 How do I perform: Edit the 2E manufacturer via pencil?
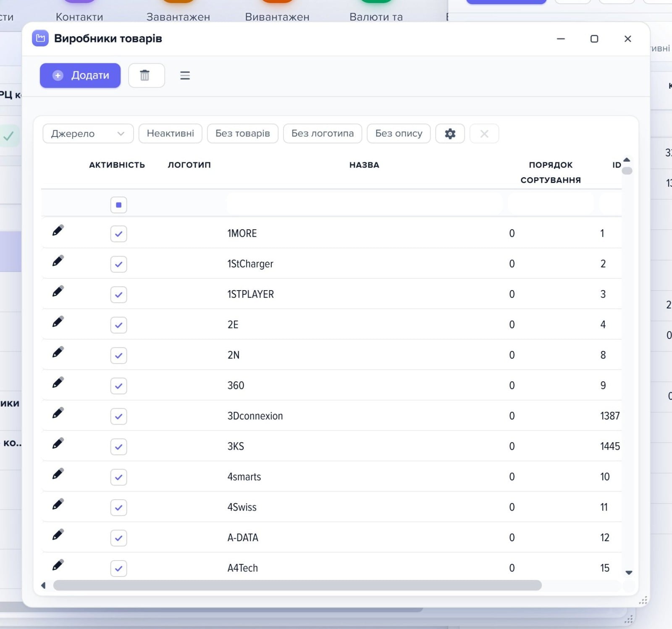(58, 322)
